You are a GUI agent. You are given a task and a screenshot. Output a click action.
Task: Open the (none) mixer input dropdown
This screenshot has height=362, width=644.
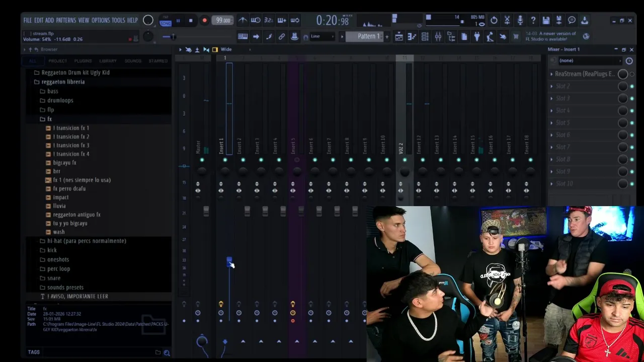click(x=590, y=61)
